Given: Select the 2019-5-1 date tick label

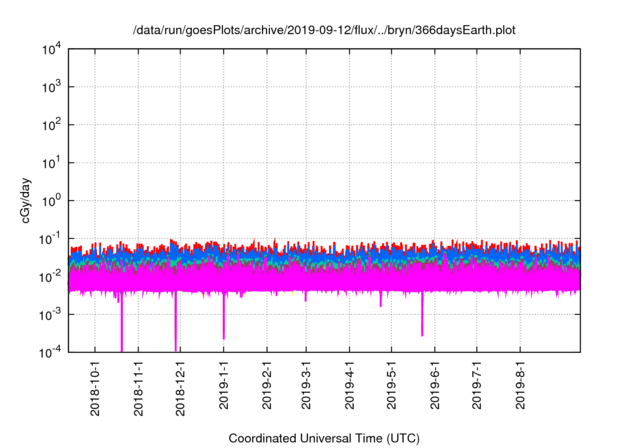Looking at the screenshot, I should coord(391,388).
